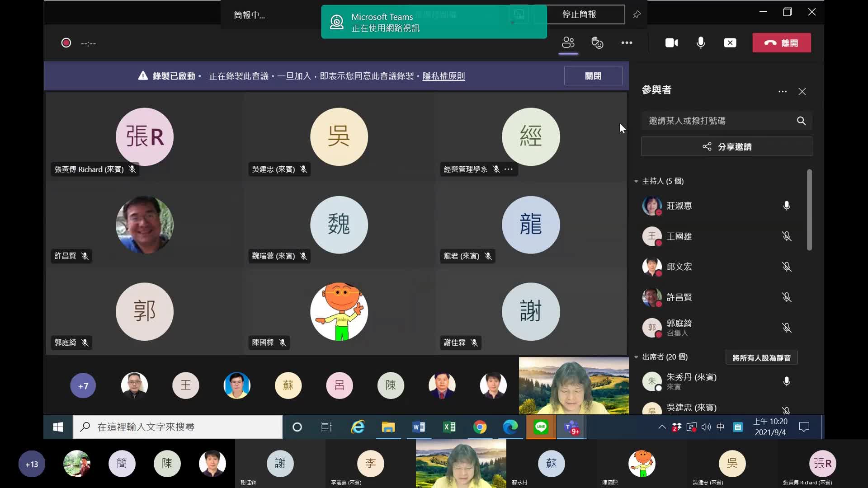Screen dimensions: 868x488
Task: Click the 蘇 avatar in participant strip
Action: click(288, 385)
